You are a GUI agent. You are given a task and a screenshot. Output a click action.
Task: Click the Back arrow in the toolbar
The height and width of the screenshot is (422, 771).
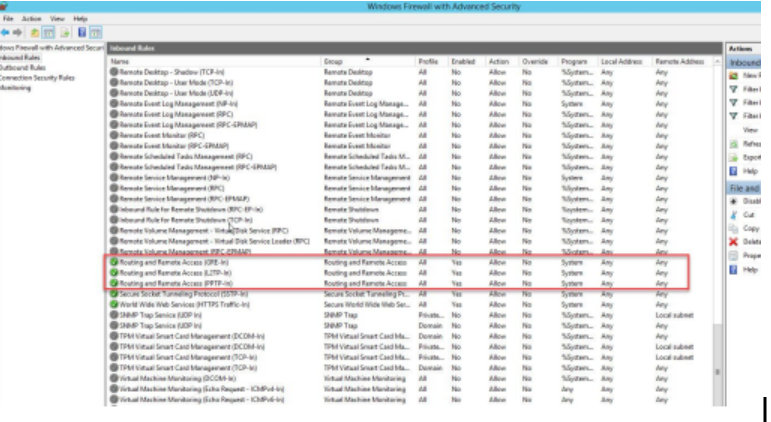coord(6,33)
